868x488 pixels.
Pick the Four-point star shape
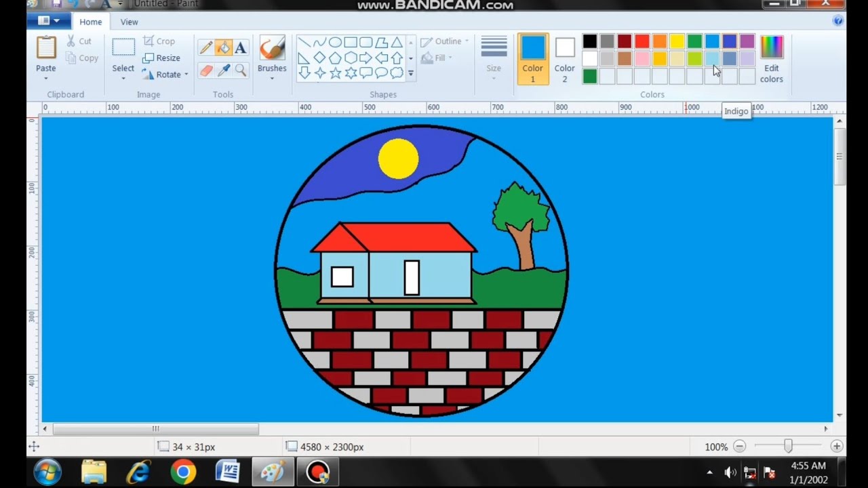pos(320,73)
